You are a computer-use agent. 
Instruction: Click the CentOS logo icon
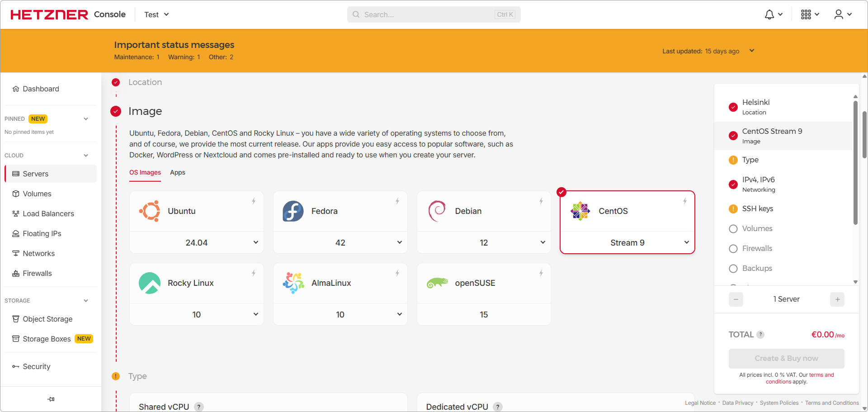click(x=580, y=211)
